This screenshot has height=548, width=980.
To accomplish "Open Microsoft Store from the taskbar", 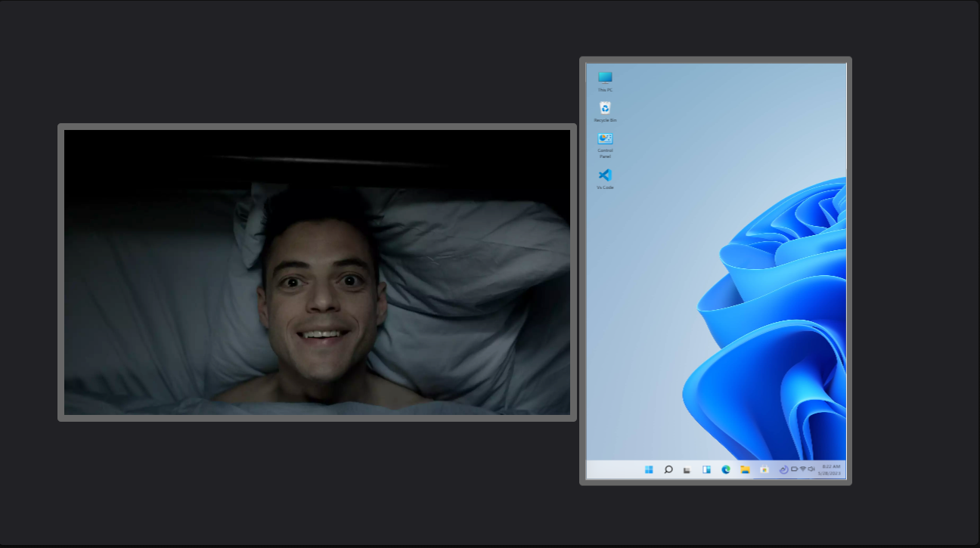I will 764,469.
